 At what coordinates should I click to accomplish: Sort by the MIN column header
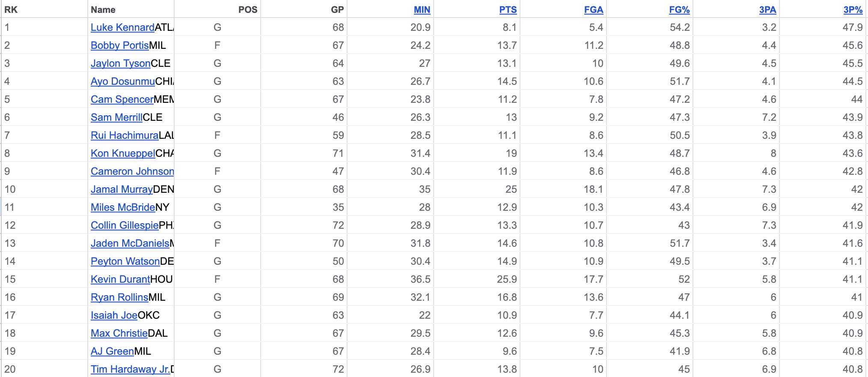422,9
